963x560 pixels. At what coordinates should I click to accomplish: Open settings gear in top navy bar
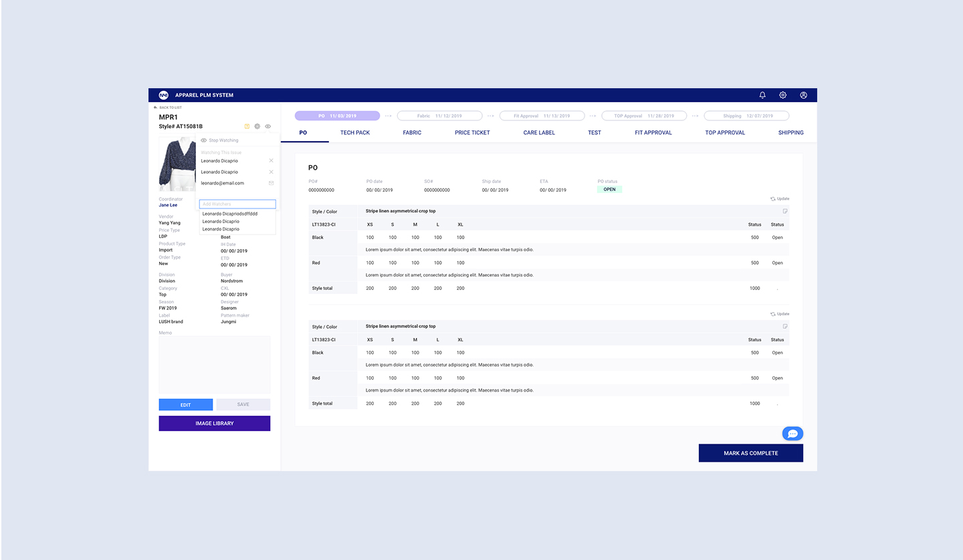[x=783, y=95]
